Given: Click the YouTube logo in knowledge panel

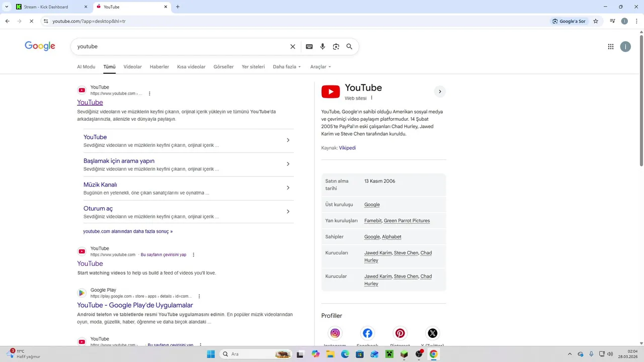Looking at the screenshot, I should coord(331,92).
